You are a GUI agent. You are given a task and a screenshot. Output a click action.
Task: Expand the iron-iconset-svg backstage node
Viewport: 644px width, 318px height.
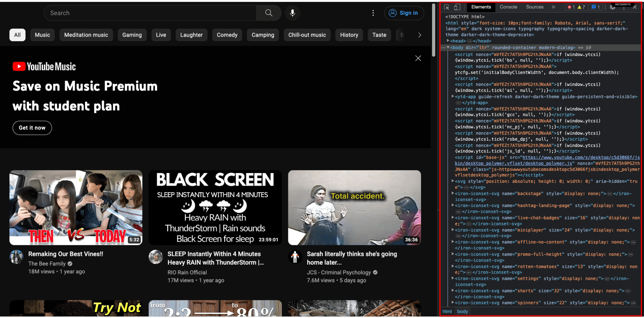(453, 193)
